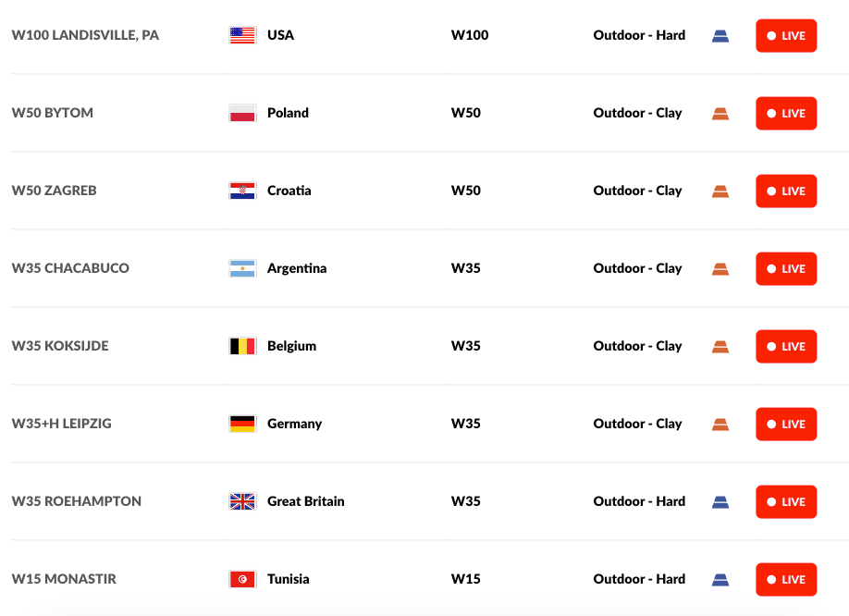Click clay court icon for Koksijde
Viewport: 849px width, 616px height.
(x=720, y=347)
